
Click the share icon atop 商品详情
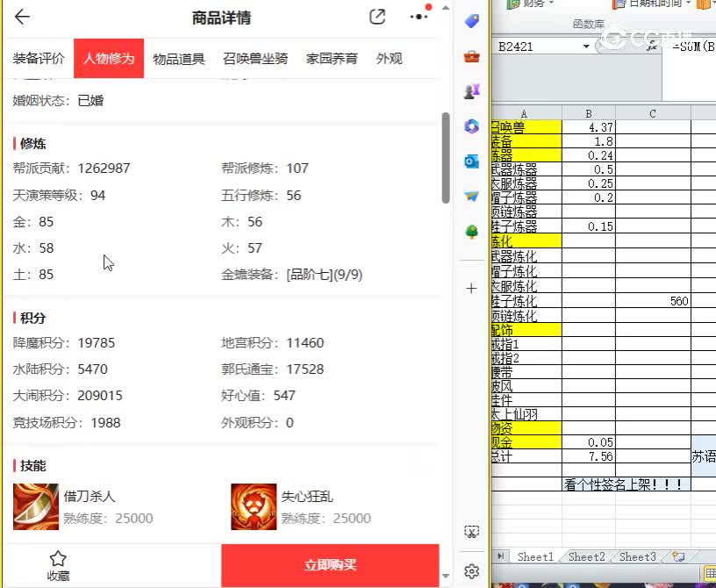(x=376, y=16)
